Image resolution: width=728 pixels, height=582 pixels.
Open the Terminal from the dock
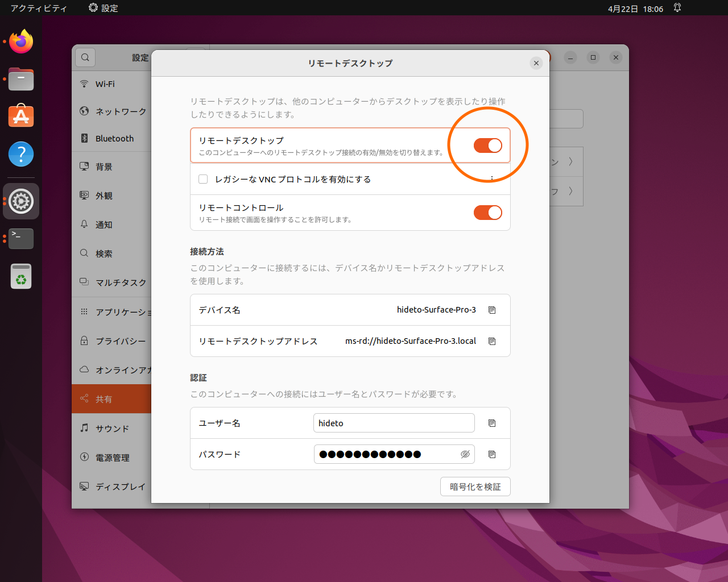click(20, 239)
